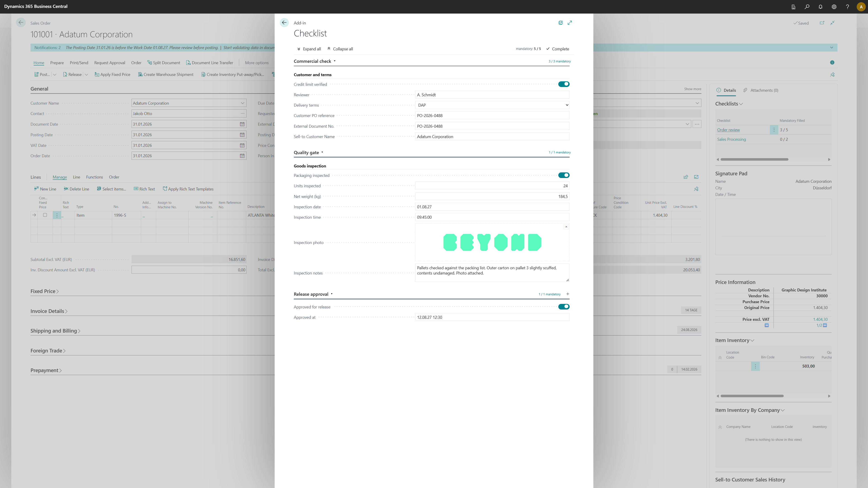Click plus icon beside Release approval
The image size is (868, 488).
(567, 294)
